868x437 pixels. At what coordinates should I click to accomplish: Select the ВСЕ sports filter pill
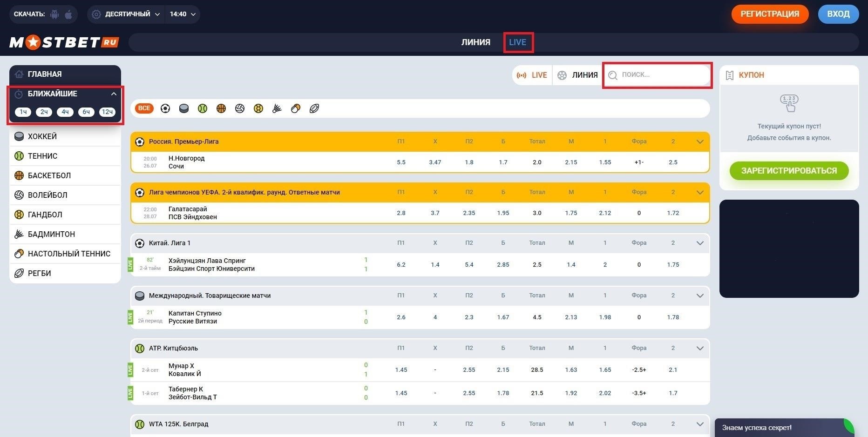144,108
